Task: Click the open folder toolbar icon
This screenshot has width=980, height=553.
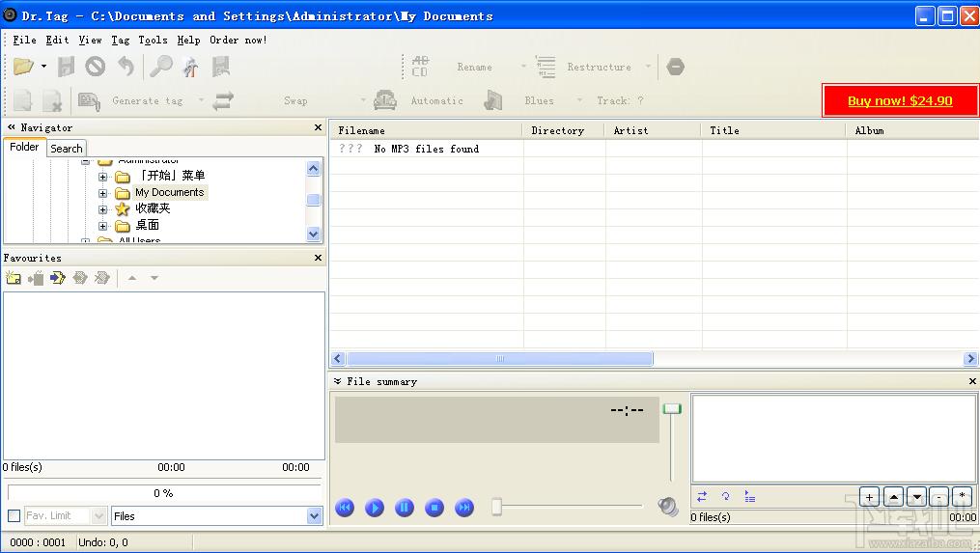Action: pos(23,67)
